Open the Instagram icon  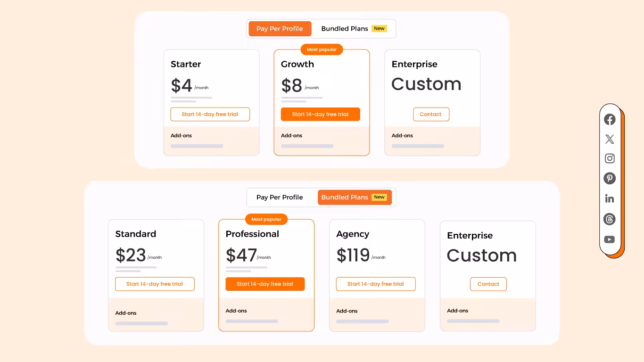[610, 158]
